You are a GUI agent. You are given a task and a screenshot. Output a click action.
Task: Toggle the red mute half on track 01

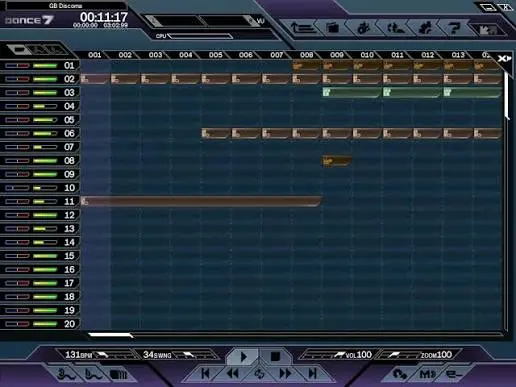[x=23, y=66]
